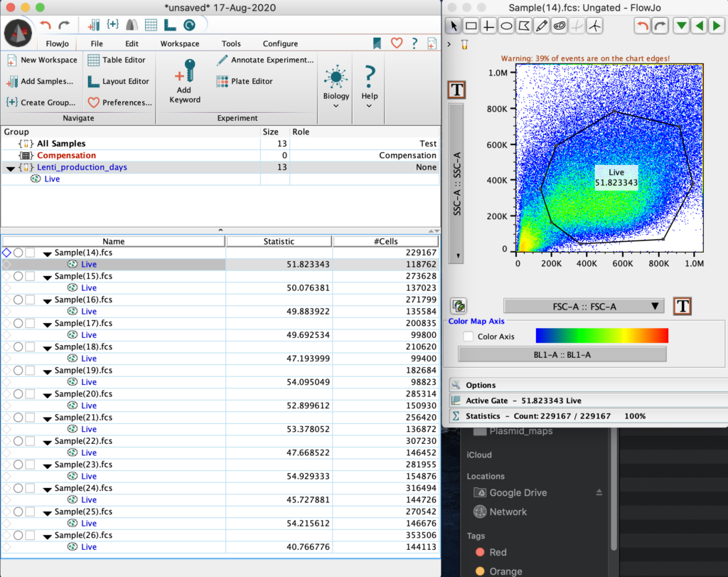The height and width of the screenshot is (577, 728).
Task: Go to previous sample with green left arrow
Action: 699,26
